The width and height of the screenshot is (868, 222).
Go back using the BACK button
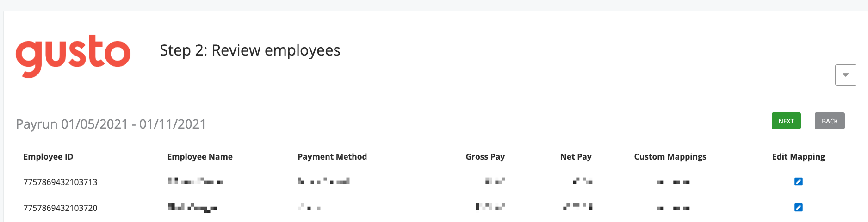click(x=830, y=121)
